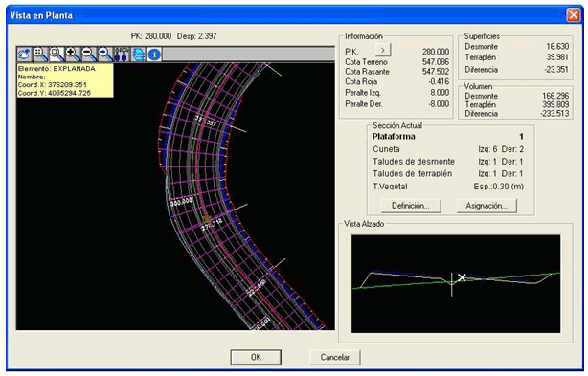This screenshot has width=588, height=376.
Task: Click the 300.000 station label on plan
Action: tap(181, 202)
